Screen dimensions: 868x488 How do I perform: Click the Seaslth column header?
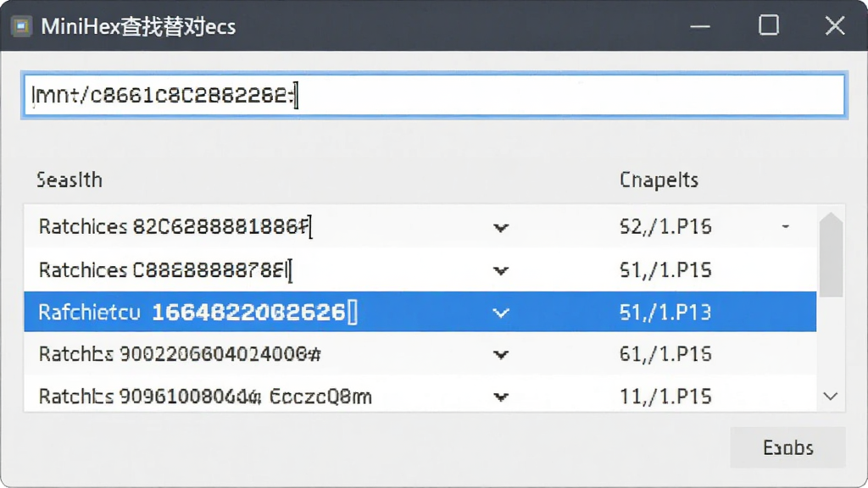click(70, 180)
